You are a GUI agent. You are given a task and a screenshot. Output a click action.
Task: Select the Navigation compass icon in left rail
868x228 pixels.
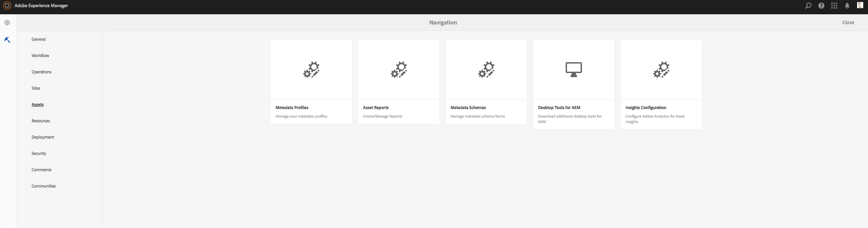pyautogui.click(x=7, y=23)
